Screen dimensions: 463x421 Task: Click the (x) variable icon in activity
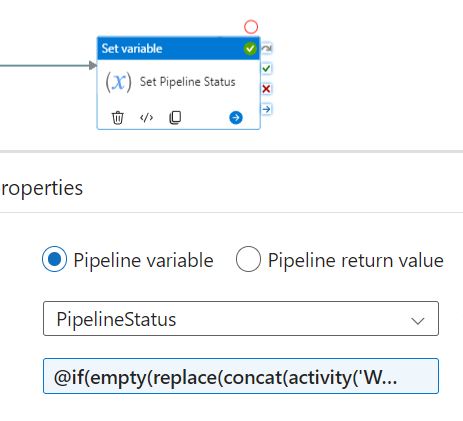[118, 82]
